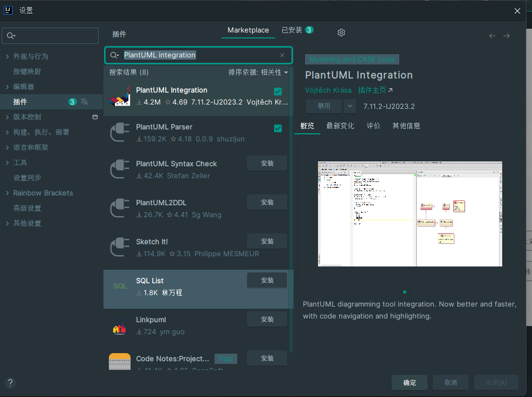Image resolution: width=532 pixels, height=397 pixels.
Task: Click the settings search magnifier icon
Action: click(x=11, y=36)
